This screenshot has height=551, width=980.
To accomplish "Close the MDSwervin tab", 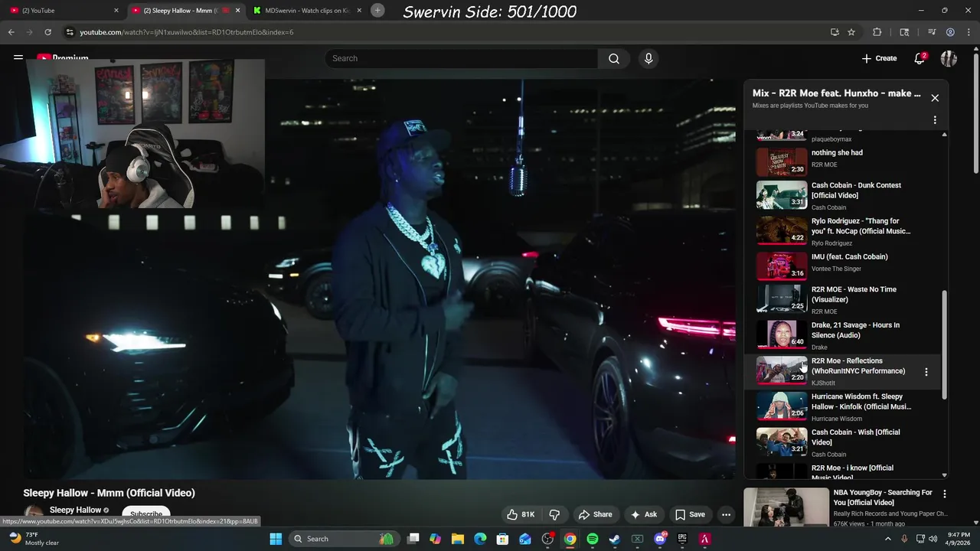I will coord(359,11).
